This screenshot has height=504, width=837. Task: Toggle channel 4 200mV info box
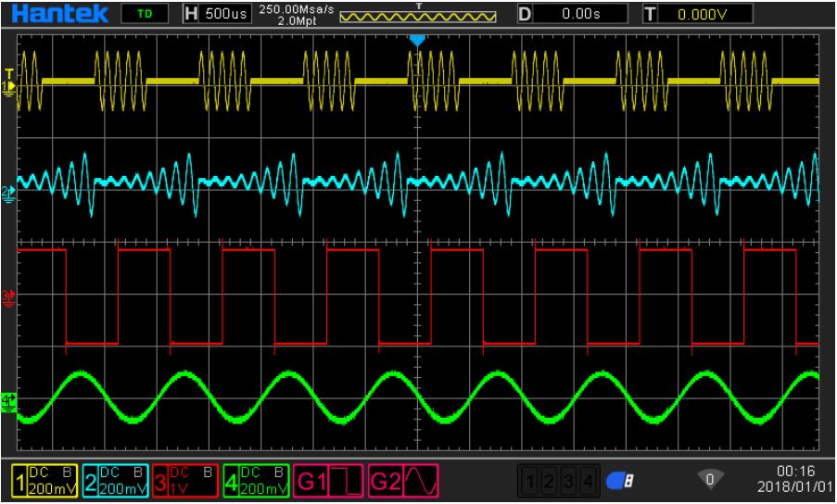(256, 481)
